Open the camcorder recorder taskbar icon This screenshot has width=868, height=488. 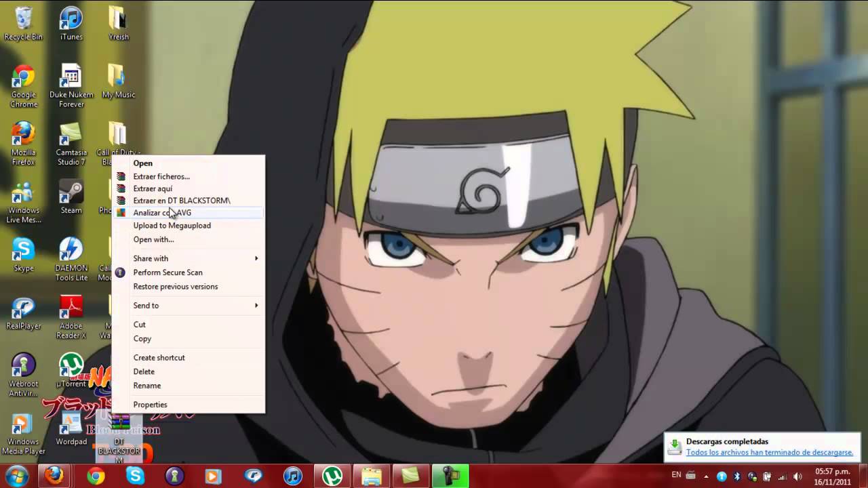click(x=450, y=476)
